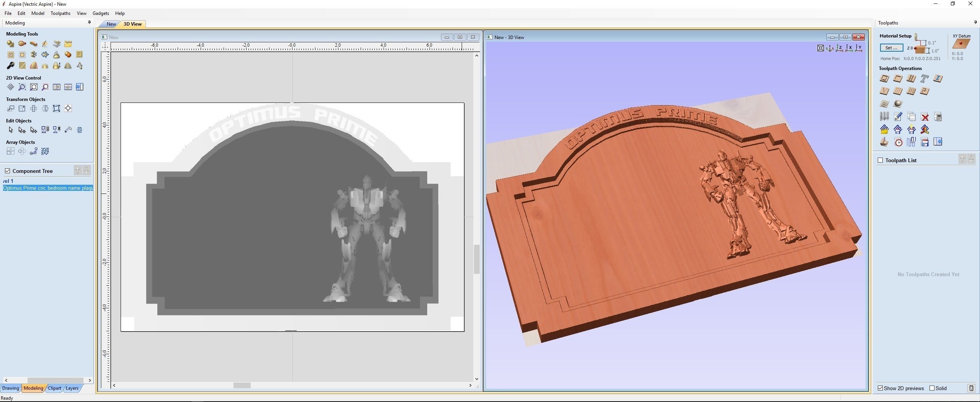Pin the Modeling panel

click(90, 22)
